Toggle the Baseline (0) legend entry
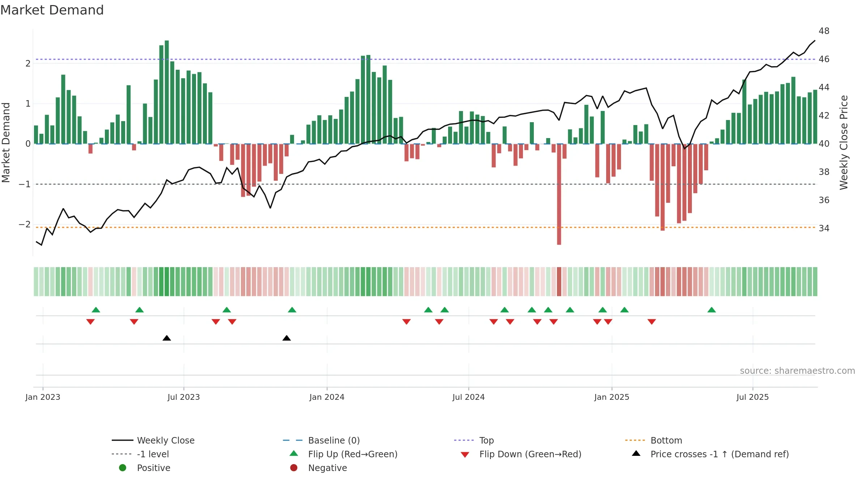Viewport: 868px width, 488px height. pyautogui.click(x=321, y=440)
